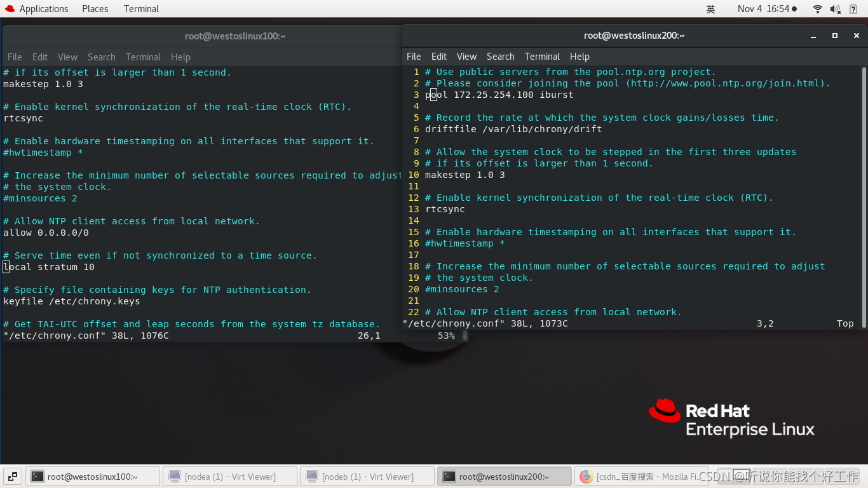Image resolution: width=868 pixels, height=488 pixels.
Task: Click the 'Top' position indicator in vim
Action: tap(845, 323)
